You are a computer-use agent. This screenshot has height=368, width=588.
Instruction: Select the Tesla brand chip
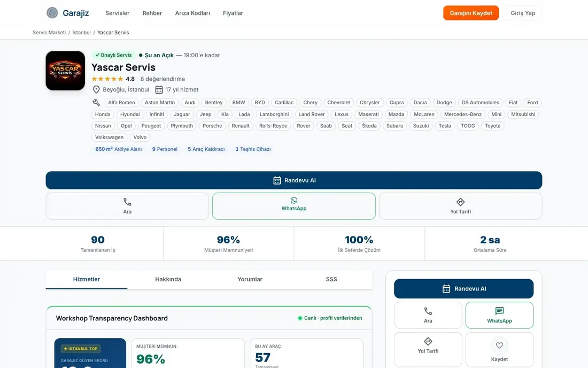coord(445,126)
